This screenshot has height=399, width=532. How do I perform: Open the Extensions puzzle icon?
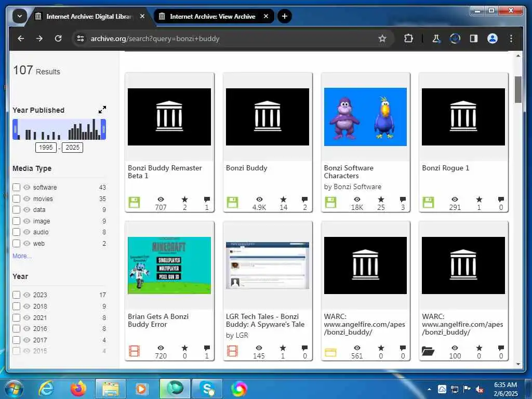coord(408,38)
